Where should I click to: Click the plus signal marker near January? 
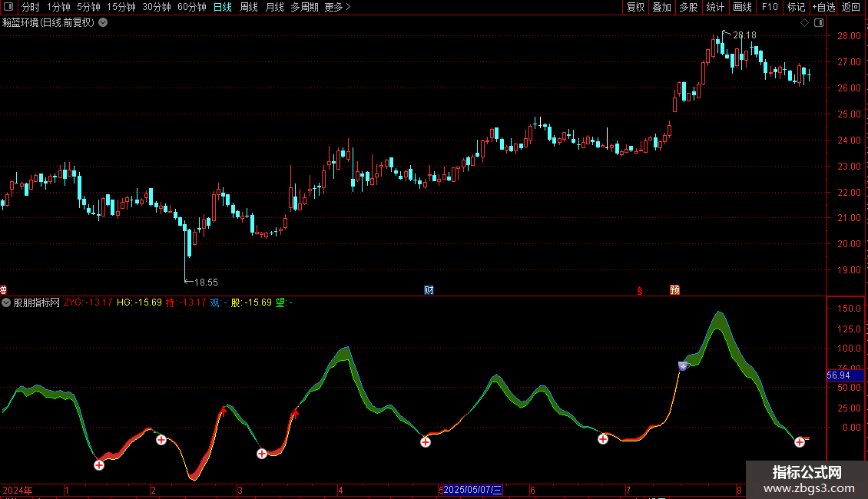tap(99, 465)
